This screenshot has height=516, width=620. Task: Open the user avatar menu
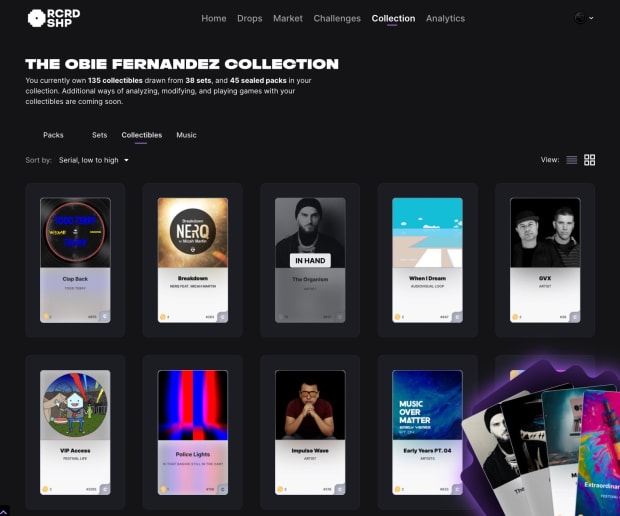click(x=584, y=18)
